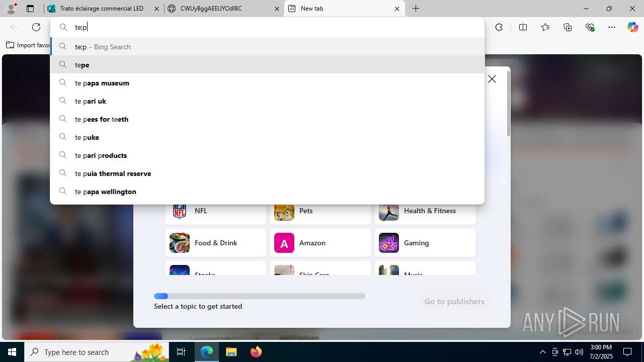Select the Gaming topic card
The height and width of the screenshot is (362, 644).
(x=425, y=243)
